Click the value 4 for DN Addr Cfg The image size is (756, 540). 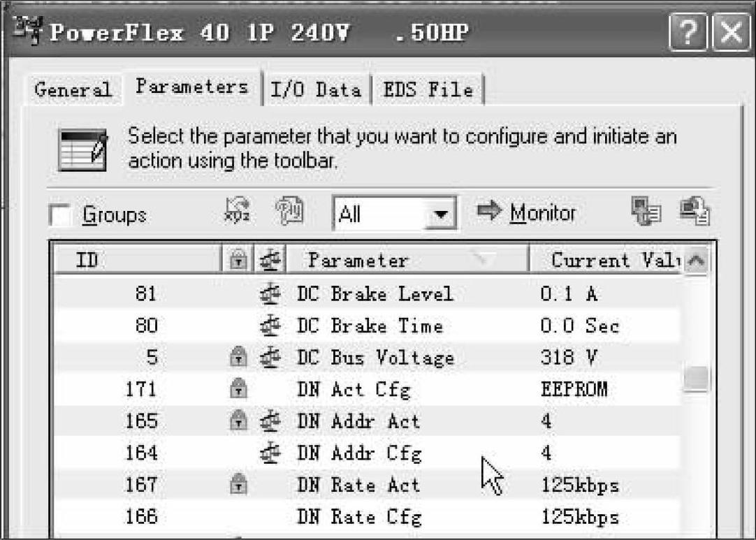546,453
